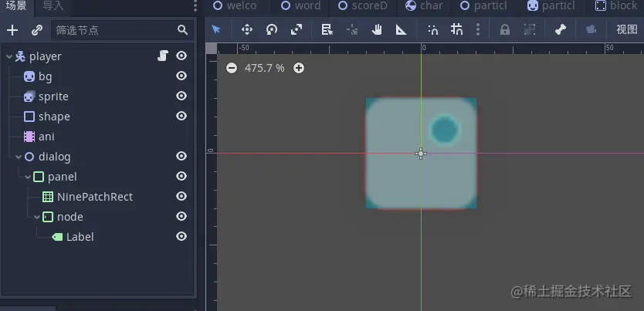
Task: Reset zoom via 475.7 % label
Action: 265,68
